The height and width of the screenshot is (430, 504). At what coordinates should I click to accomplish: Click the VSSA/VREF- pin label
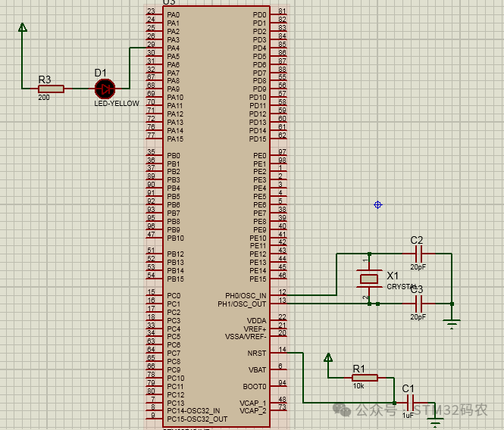tap(246, 337)
